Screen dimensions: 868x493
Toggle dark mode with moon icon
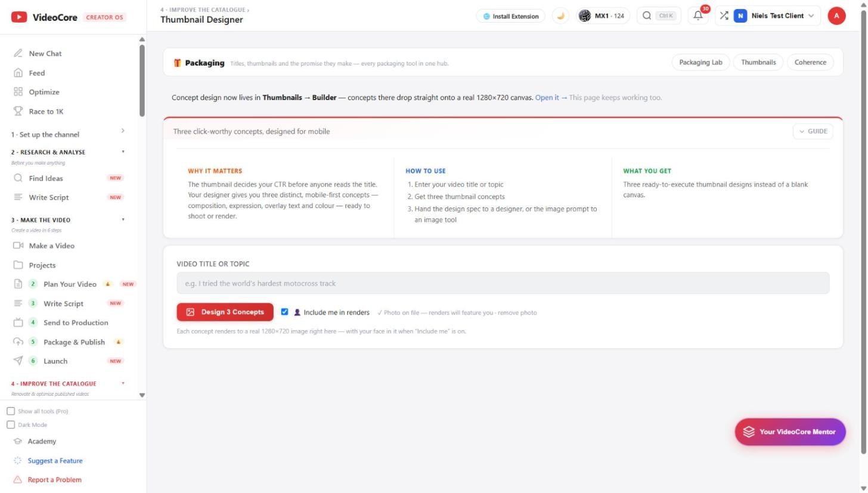pos(560,16)
